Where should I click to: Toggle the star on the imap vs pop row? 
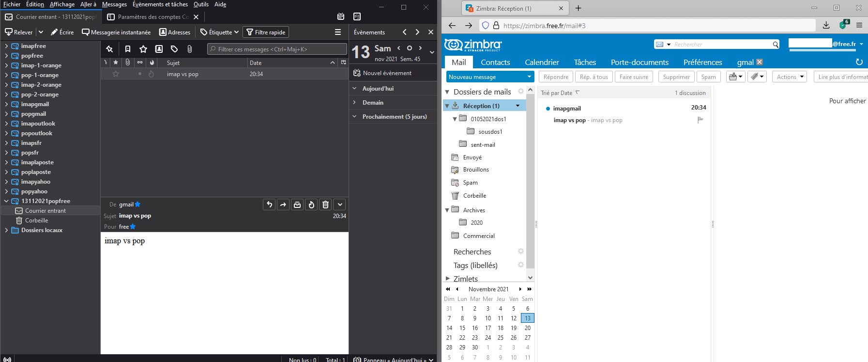116,74
